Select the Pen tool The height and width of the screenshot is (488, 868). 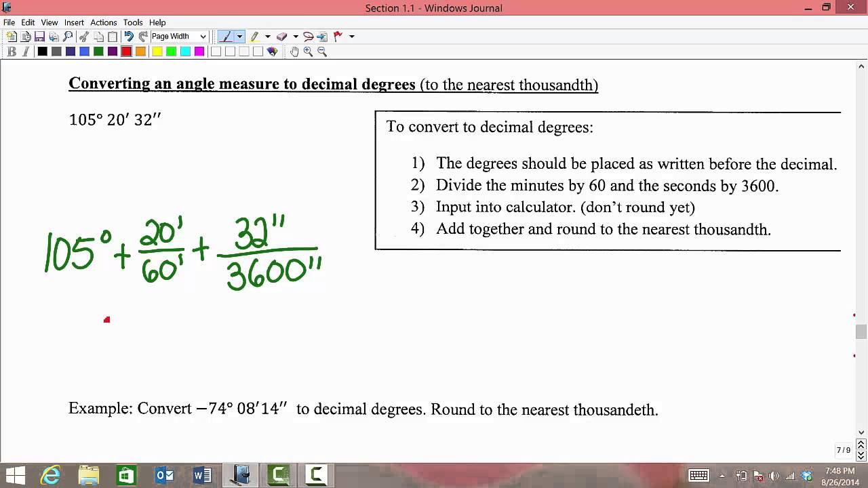226,37
